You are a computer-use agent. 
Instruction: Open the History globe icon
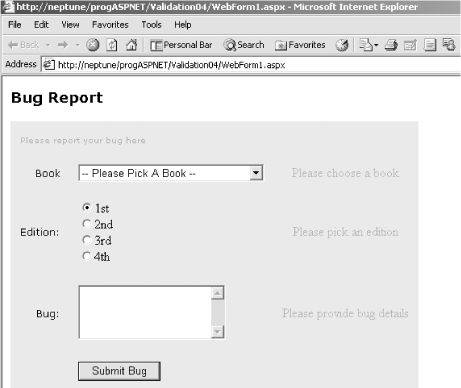(x=342, y=45)
